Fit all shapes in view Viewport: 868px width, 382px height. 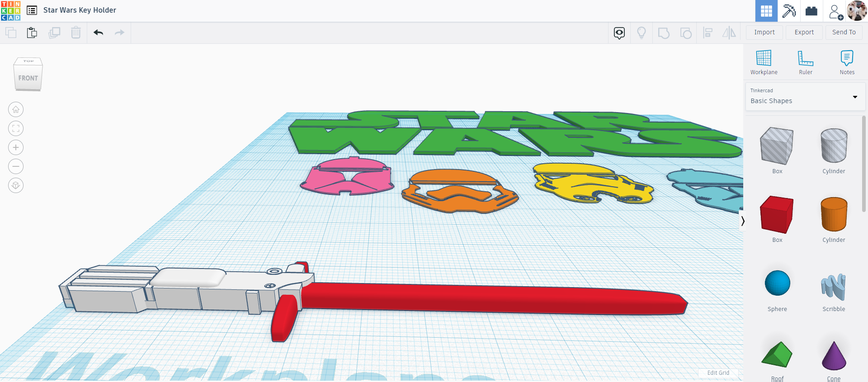coord(16,128)
